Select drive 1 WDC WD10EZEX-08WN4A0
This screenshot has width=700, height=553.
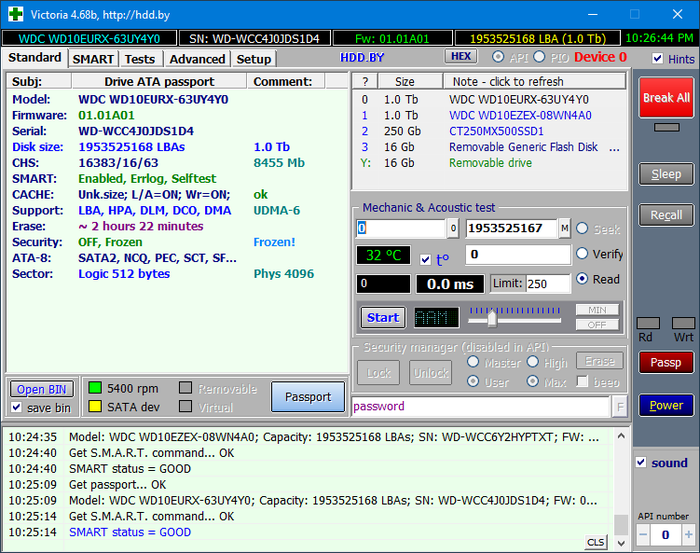[x=489, y=116]
